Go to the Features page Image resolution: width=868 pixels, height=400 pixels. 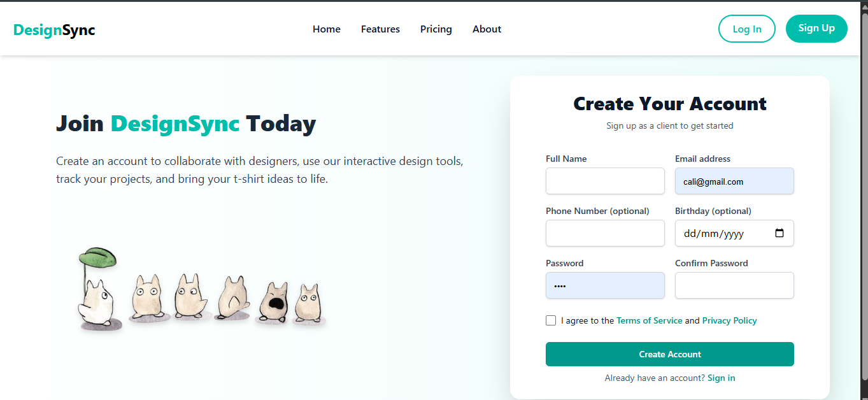pos(380,29)
